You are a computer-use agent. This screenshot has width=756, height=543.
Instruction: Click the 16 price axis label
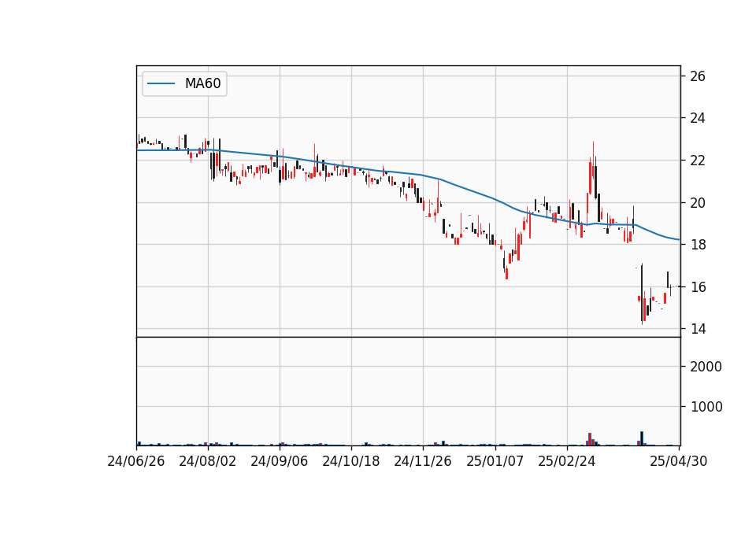pos(697,287)
